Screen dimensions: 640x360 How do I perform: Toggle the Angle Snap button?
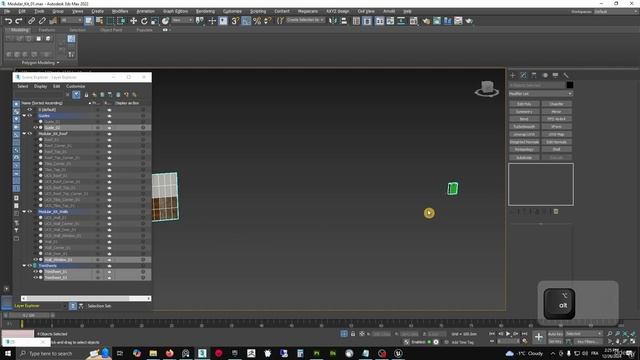pos(246,21)
